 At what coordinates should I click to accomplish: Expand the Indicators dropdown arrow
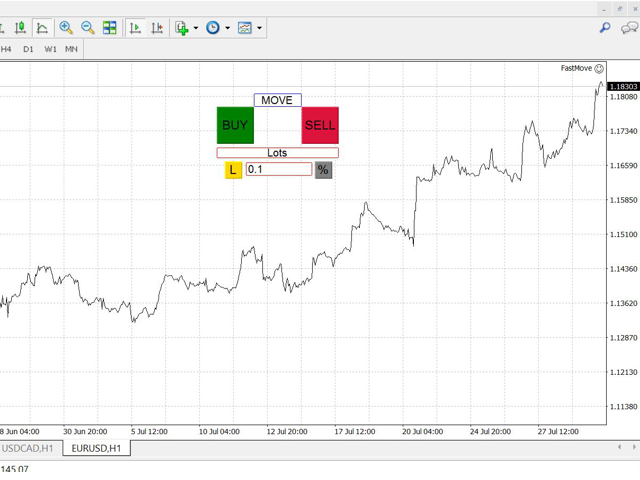click(x=196, y=28)
